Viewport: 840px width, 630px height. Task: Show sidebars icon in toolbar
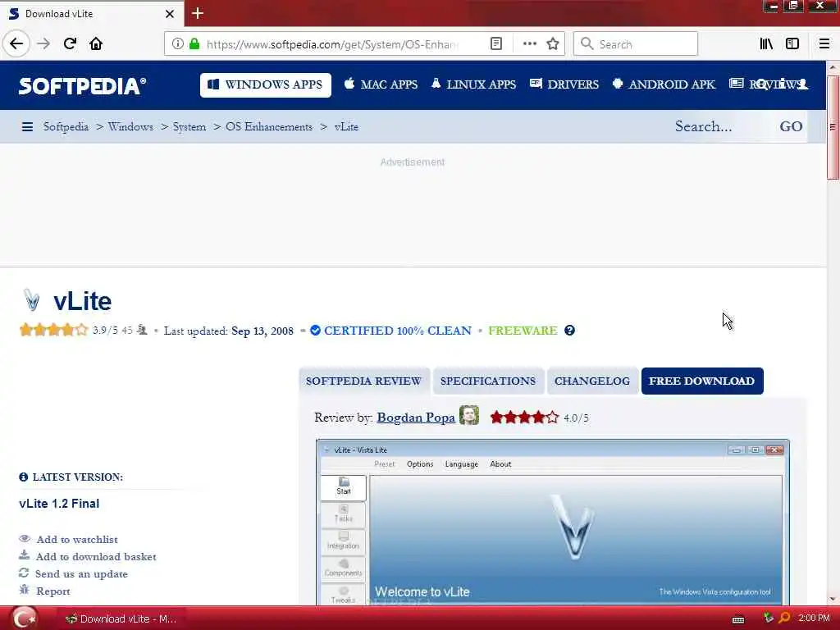(792, 44)
